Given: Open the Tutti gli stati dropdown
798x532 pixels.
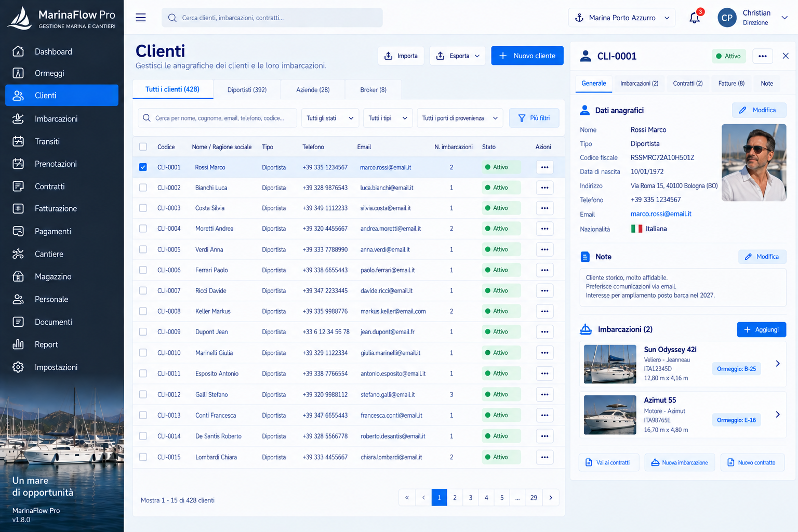Looking at the screenshot, I should (x=330, y=118).
